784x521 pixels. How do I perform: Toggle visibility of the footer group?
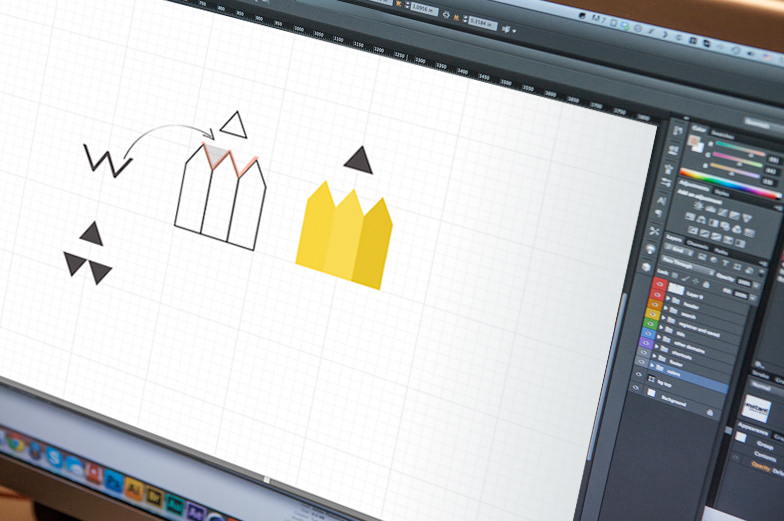tap(644, 352)
